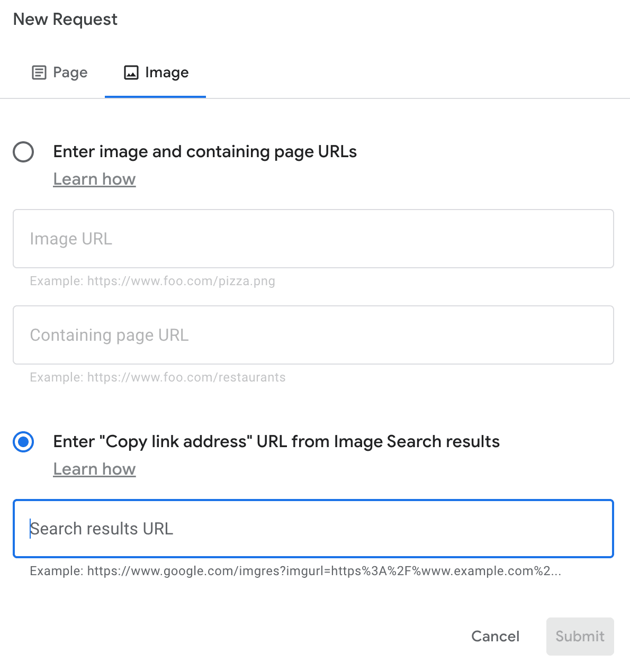Click the google.com/imgres example hint text
This screenshot has height=672, width=630.
295,571
